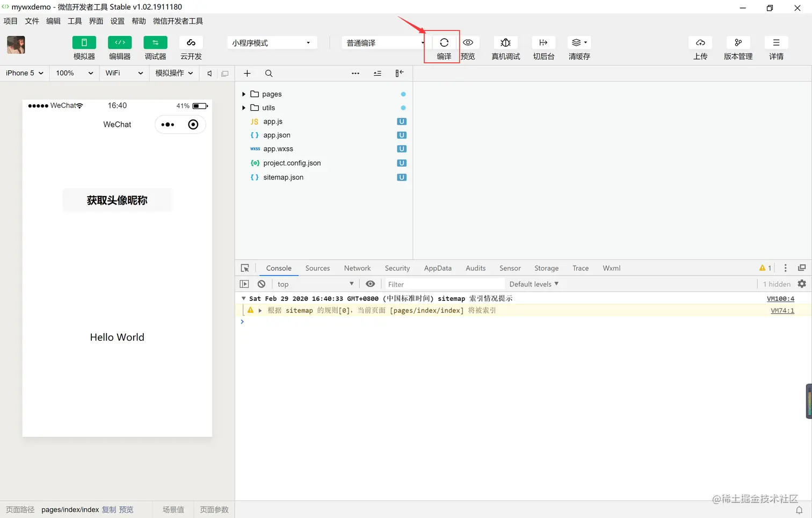This screenshot has width=812, height=518.
Task: Open the file tree more options ellipsis
Action: click(356, 74)
